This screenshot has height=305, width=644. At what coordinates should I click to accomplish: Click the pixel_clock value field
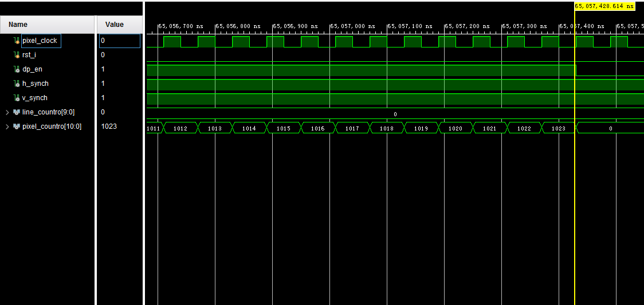click(120, 41)
